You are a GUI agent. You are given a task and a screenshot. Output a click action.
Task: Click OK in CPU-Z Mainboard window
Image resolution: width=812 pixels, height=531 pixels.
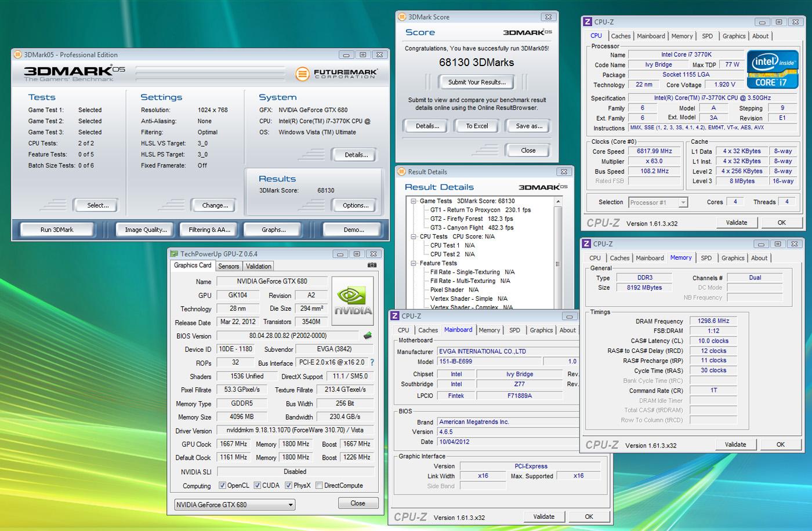(x=589, y=517)
